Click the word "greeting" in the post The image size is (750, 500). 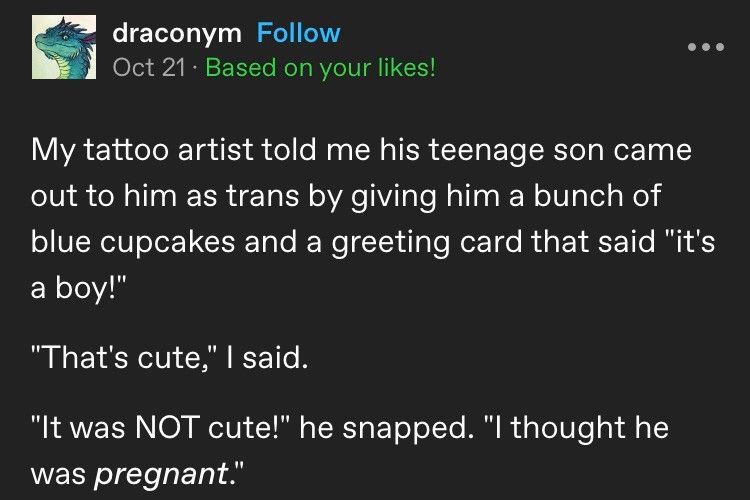391,243
